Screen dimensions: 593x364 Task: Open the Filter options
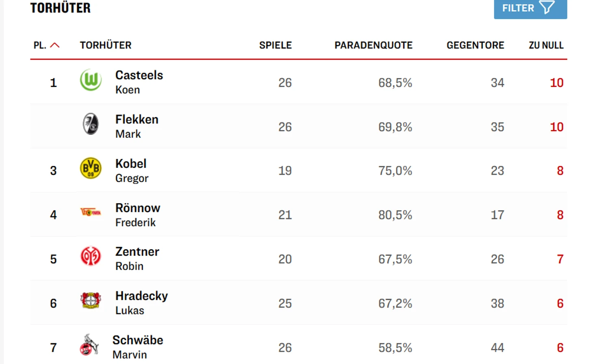coord(518,8)
